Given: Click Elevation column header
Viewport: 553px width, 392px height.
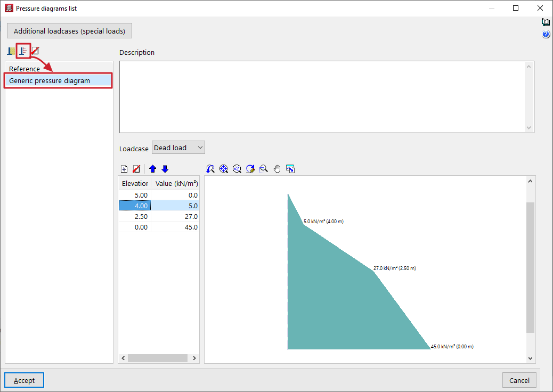Looking at the screenshot, I should 135,183.
